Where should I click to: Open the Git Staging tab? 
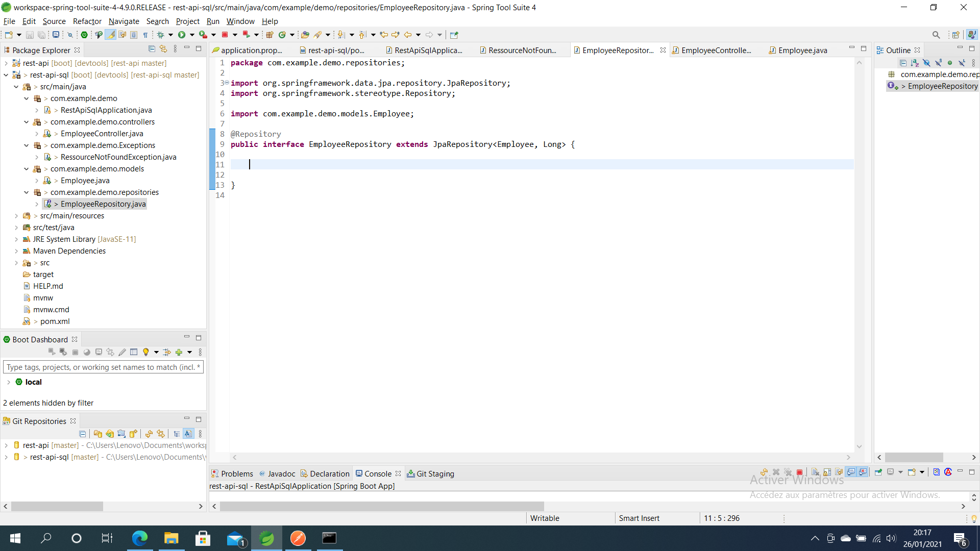(x=430, y=473)
